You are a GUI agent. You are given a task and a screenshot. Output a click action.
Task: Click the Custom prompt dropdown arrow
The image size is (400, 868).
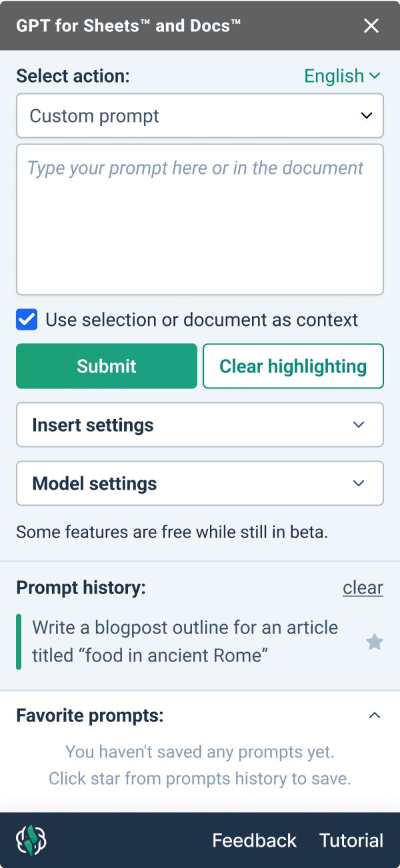(366, 115)
